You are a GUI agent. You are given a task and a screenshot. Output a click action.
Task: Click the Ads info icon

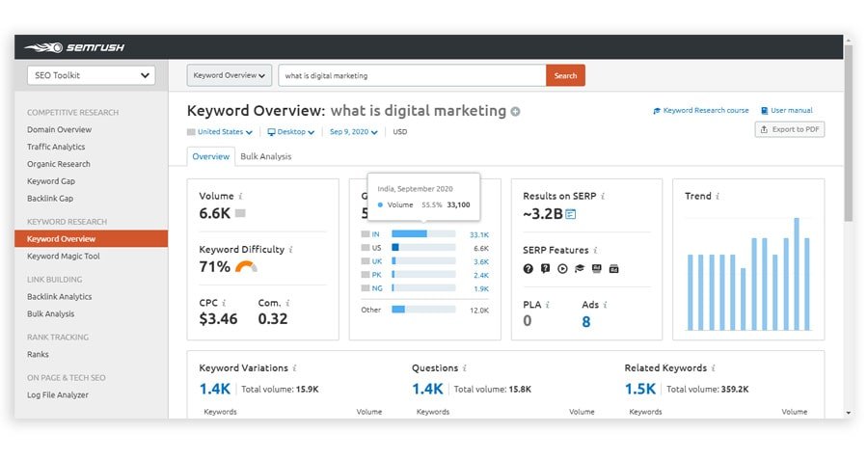click(605, 305)
